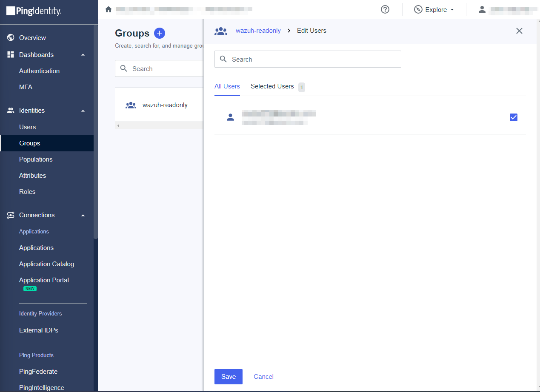540x392 pixels.
Task: Cancel editing users
Action: tap(263, 377)
